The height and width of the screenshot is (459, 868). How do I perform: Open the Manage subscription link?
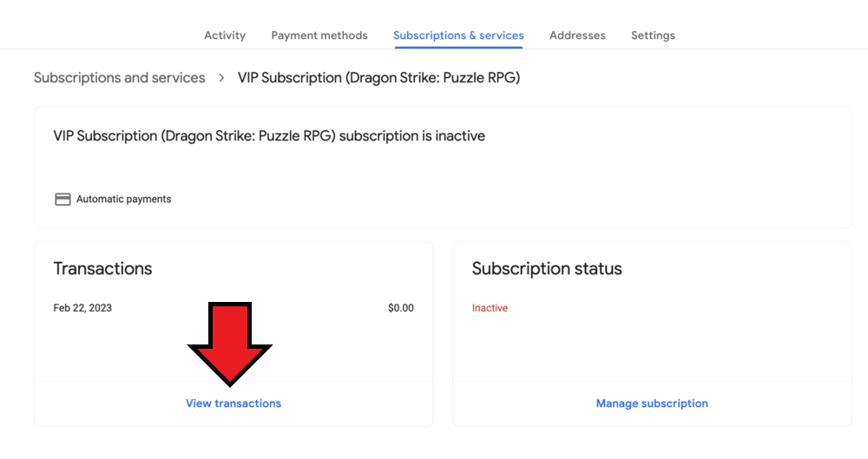click(652, 403)
